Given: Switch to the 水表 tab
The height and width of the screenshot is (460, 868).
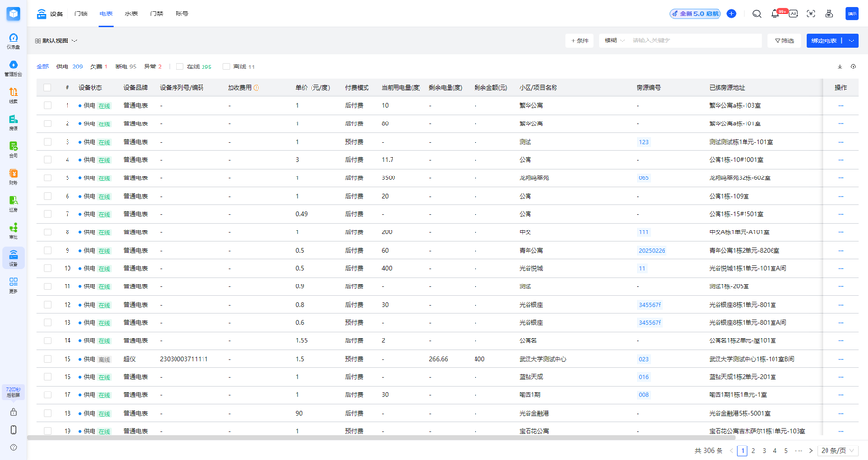Looking at the screenshot, I should click(131, 14).
